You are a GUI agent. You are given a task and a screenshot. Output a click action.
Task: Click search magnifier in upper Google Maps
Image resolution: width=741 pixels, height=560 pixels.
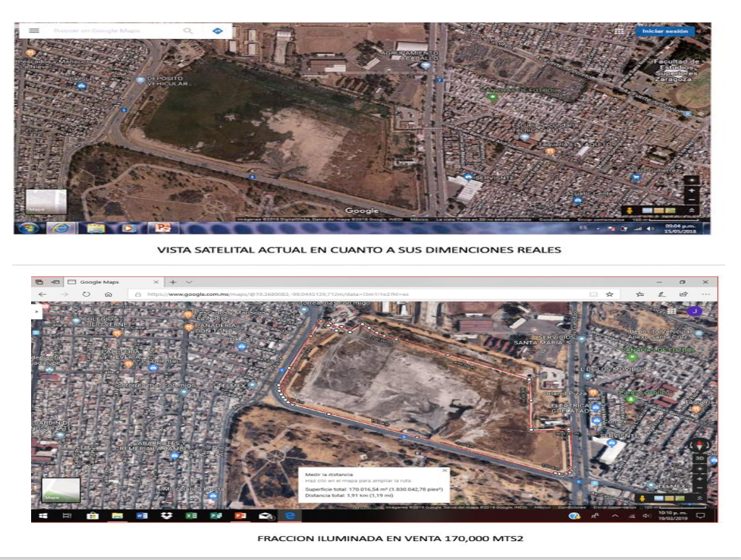[188, 30]
